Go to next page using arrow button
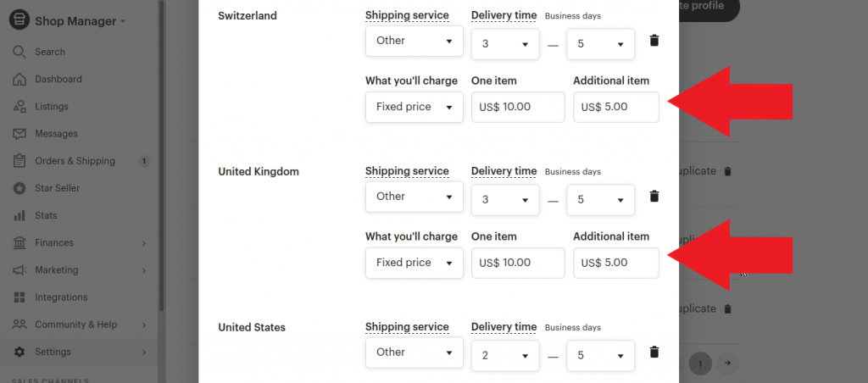The image size is (868, 383). click(x=727, y=364)
